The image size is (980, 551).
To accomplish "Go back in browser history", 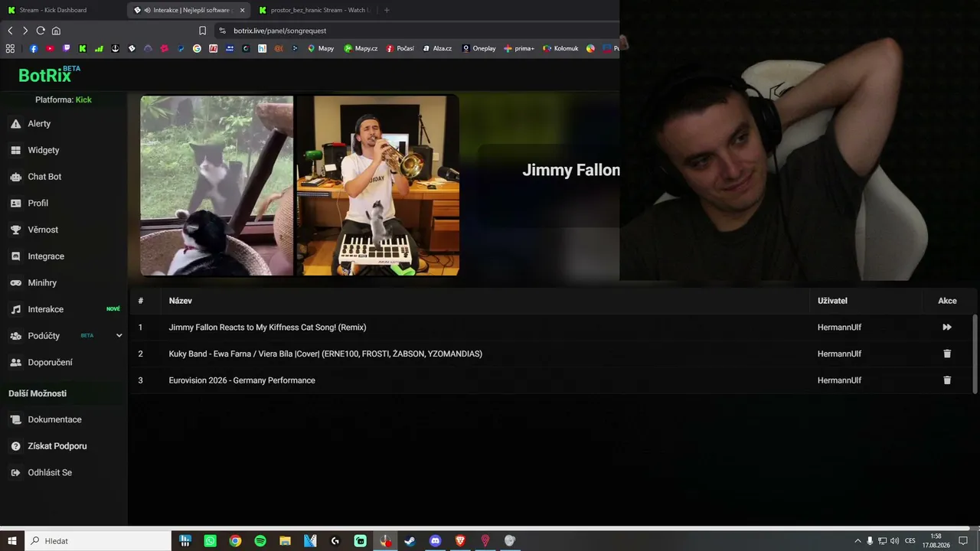I will click(x=10, y=31).
